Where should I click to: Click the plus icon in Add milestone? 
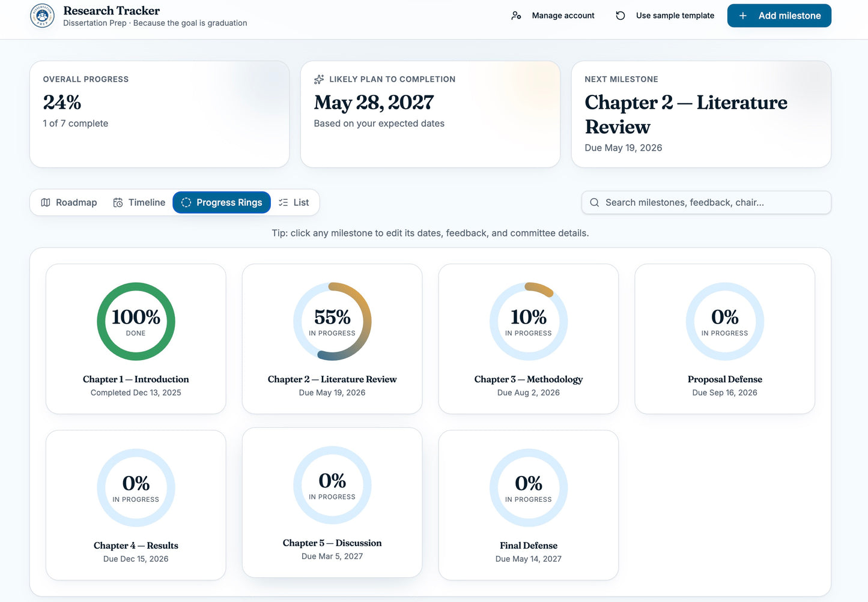[743, 16]
